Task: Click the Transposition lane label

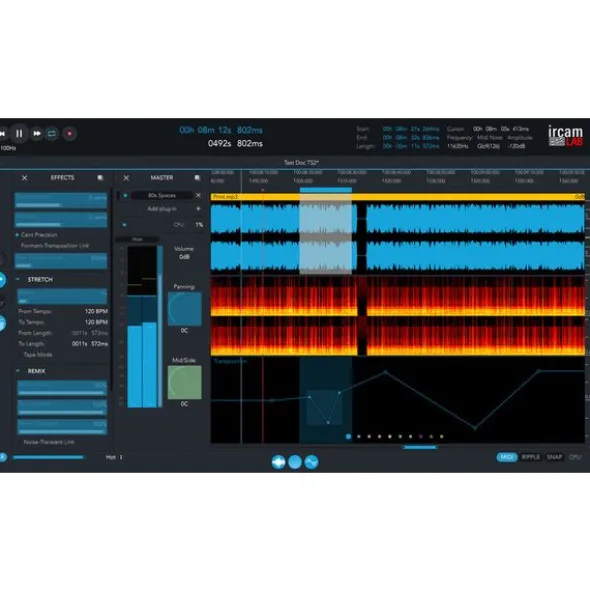Action: click(230, 361)
